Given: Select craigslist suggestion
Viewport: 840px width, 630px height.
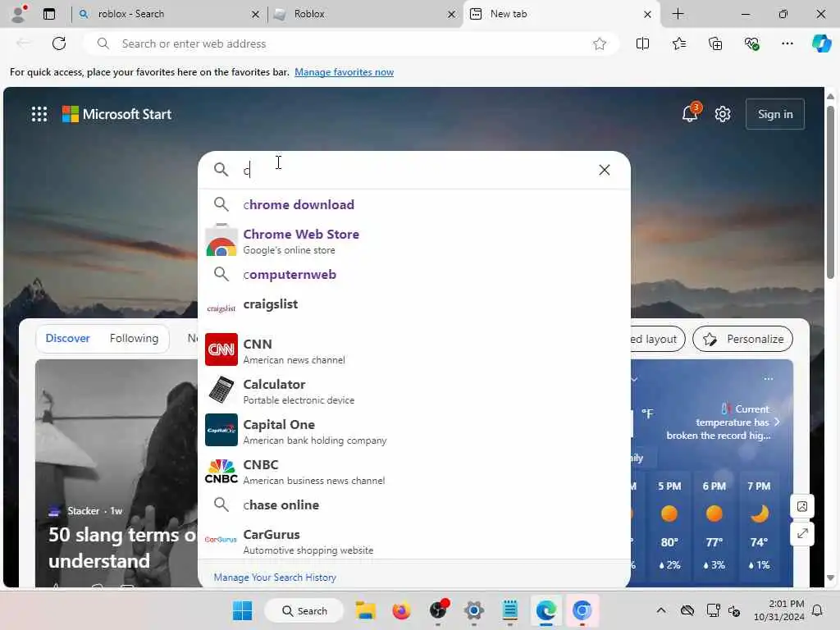Looking at the screenshot, I should coord(414,308).
